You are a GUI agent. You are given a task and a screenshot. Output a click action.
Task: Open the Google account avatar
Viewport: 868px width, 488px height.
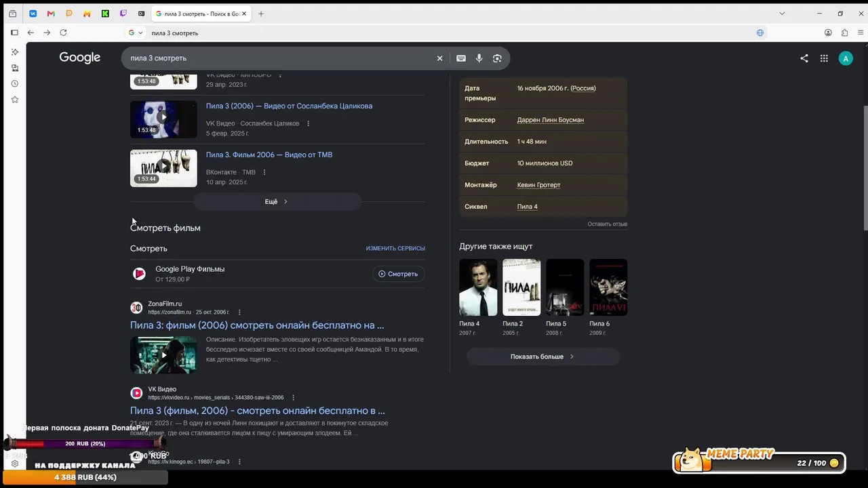[846, 58]
